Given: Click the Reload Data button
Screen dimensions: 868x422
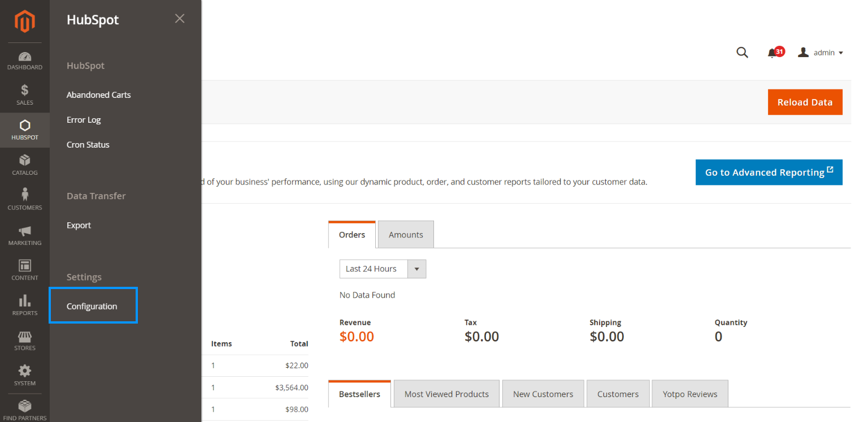Looking at the screenshot, I should point(805,102).
